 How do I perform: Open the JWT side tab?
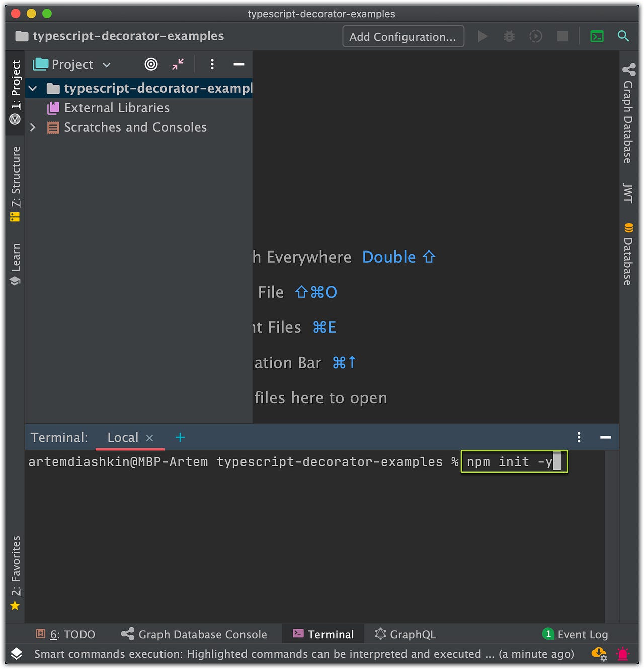click(628, 193)
